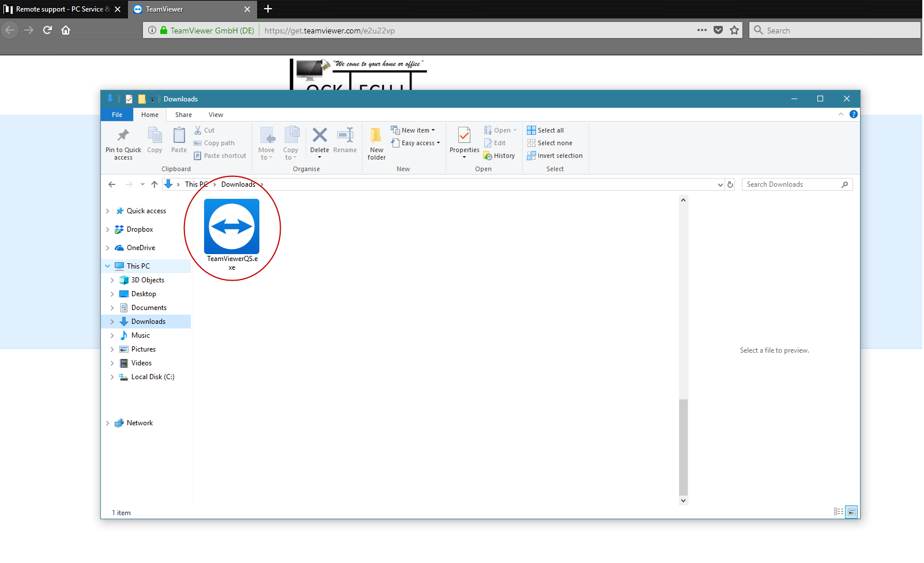This screenshot has height=563, width=924.
Task: Open Explorer Help question mark icon
Action: coord(854,114)
